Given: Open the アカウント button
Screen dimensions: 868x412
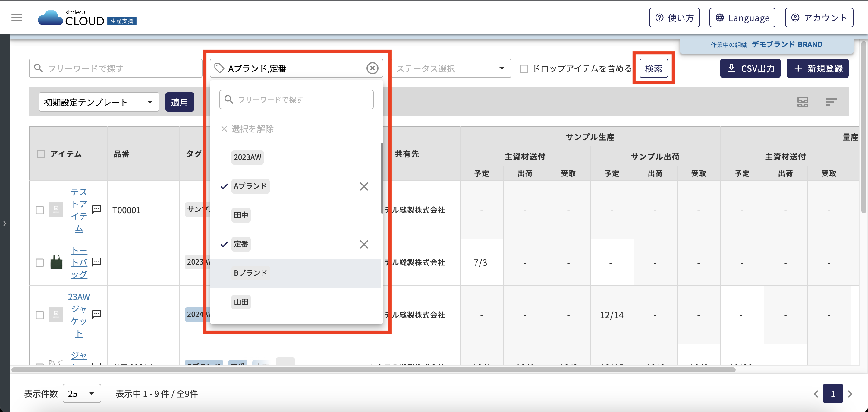Looking at the screenshot, I should (x=819, y=17).
